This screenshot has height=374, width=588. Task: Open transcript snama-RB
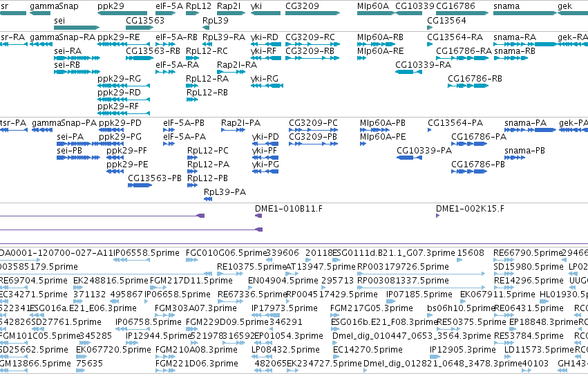[515, 51]
